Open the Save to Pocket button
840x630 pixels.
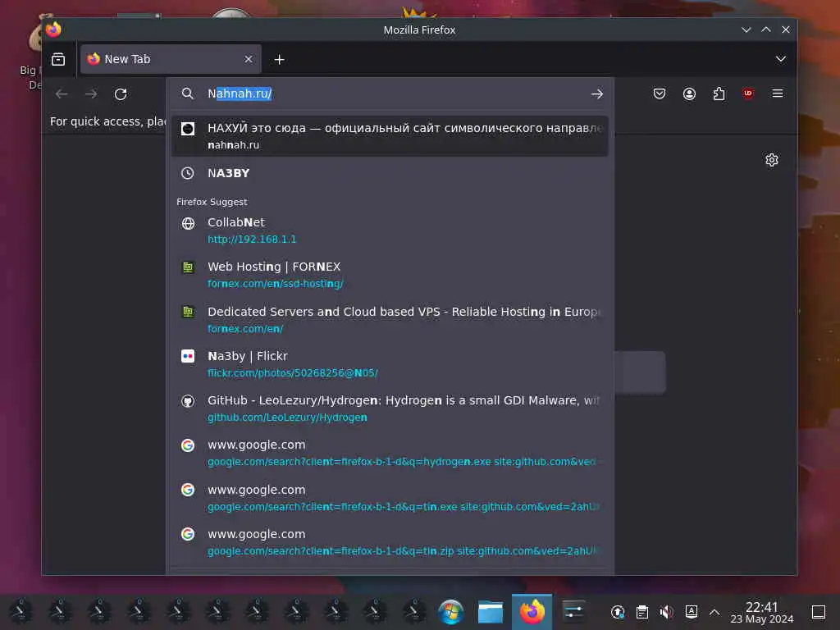660,94
